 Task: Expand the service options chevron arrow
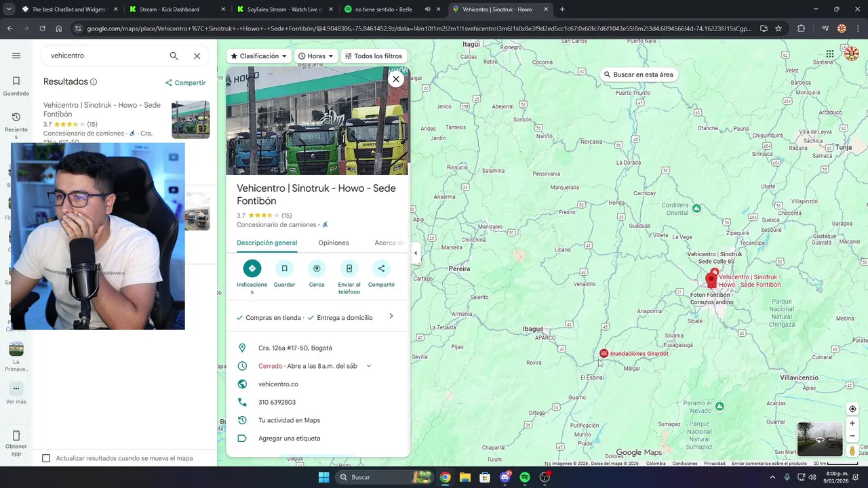tap(391, 317)
